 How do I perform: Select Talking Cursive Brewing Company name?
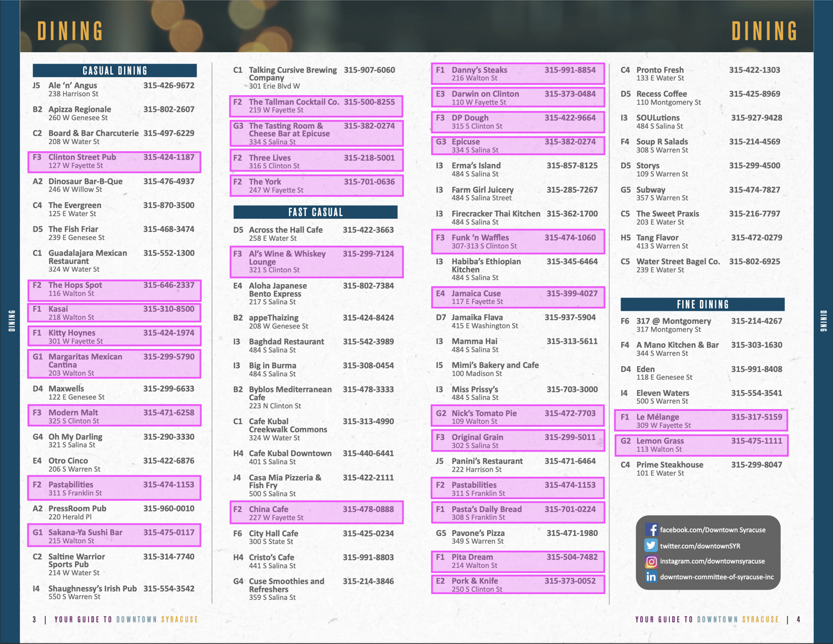coord(293,74)
